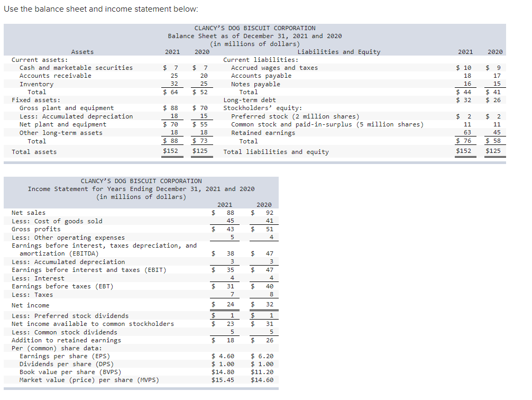Select 'Preferred stock (2 million shares)' label
The height and width of the screenshot is (400, 532).
[x=295, y=116]
